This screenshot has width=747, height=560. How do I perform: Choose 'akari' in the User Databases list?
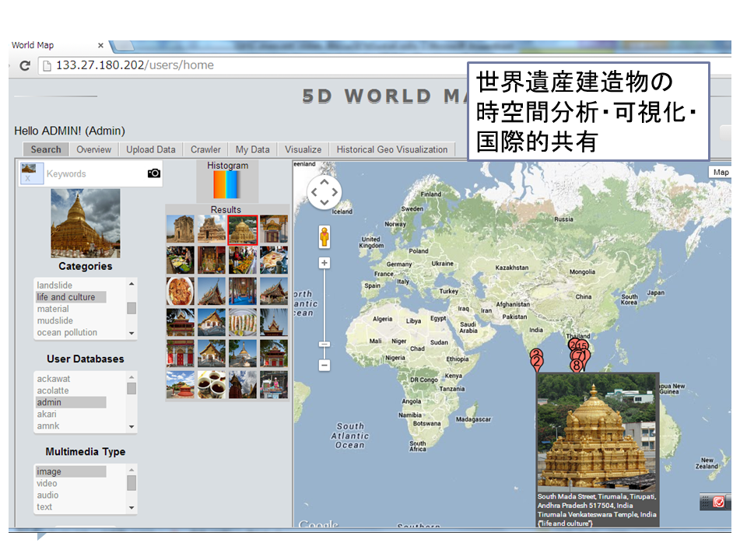47,414
